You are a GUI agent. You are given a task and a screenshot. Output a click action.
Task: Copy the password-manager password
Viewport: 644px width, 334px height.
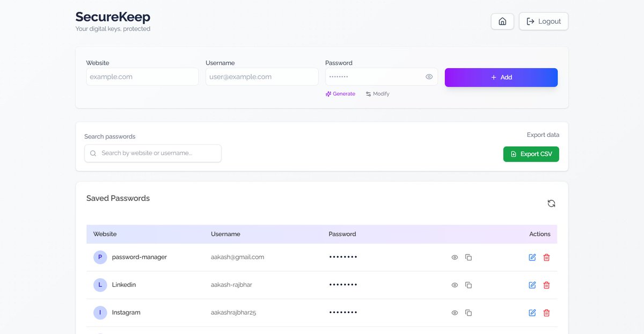pyautogui.click(x=469, y=258)
